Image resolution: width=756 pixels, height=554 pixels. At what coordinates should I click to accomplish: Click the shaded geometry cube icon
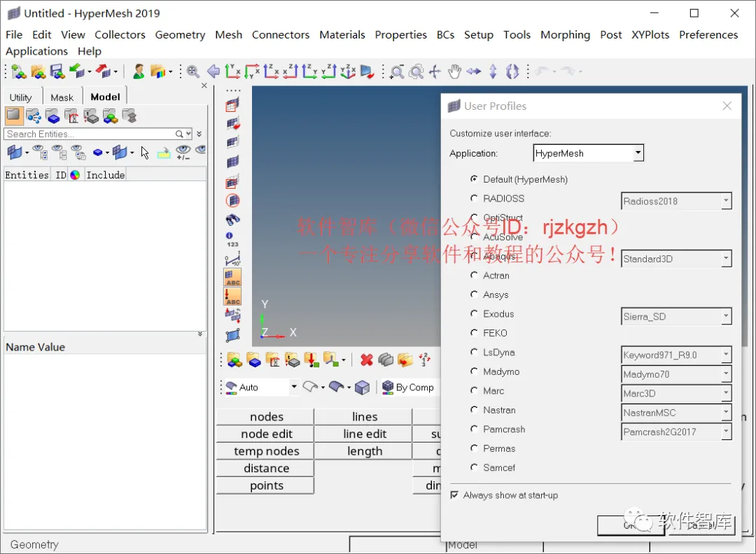tap(363, 388)
